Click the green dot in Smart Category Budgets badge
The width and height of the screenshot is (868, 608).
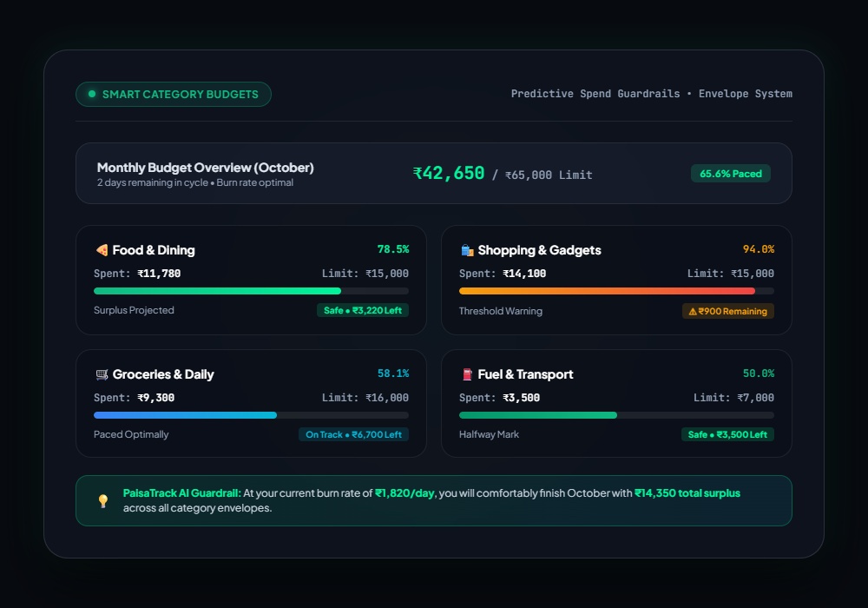pos(92,94)
